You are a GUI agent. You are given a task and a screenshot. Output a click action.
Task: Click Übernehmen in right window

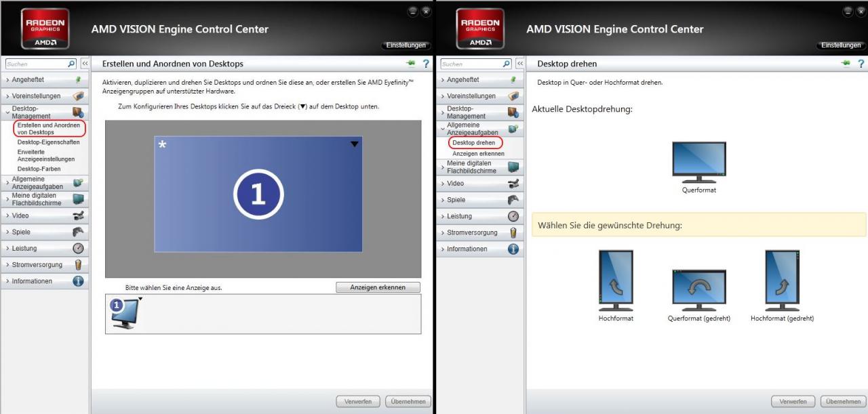tap(844, 401)
